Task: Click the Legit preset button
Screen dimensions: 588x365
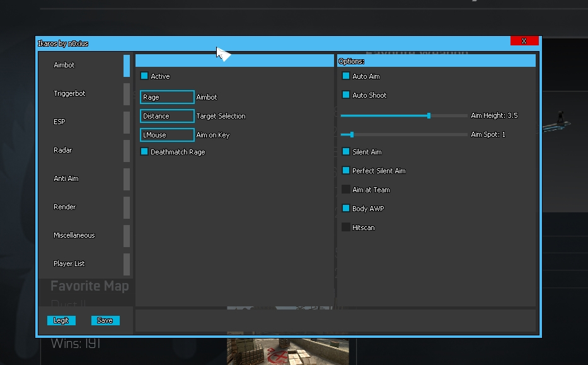Action: click(x=61, y=320)
